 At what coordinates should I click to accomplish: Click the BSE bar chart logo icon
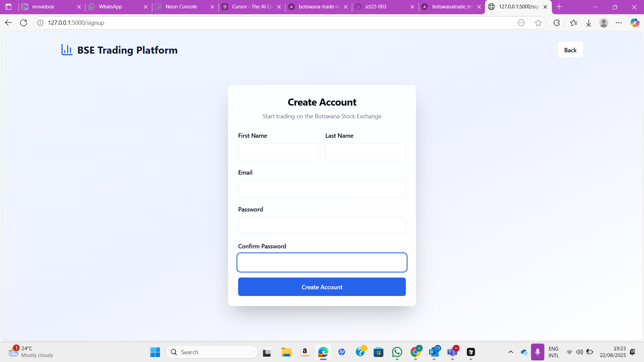[67, 50]
